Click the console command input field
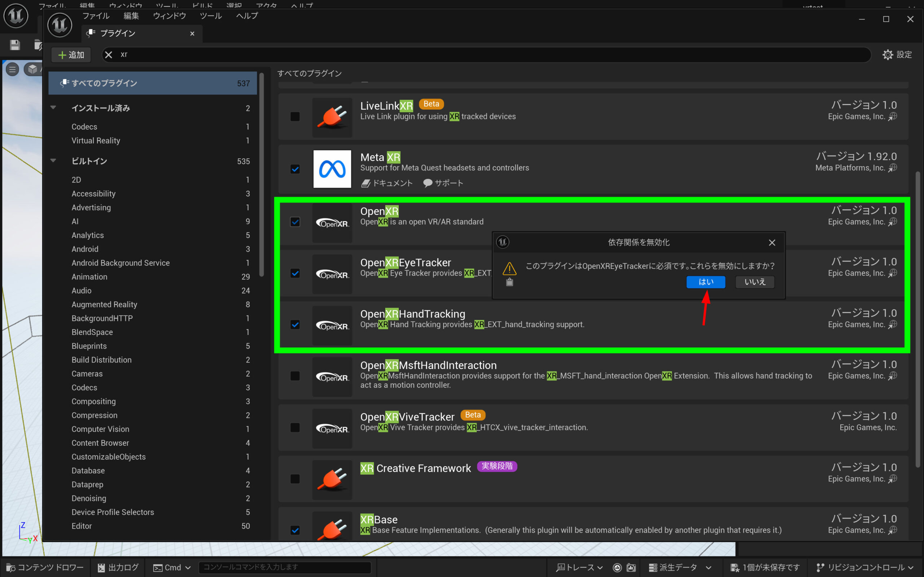 (284, 568)
